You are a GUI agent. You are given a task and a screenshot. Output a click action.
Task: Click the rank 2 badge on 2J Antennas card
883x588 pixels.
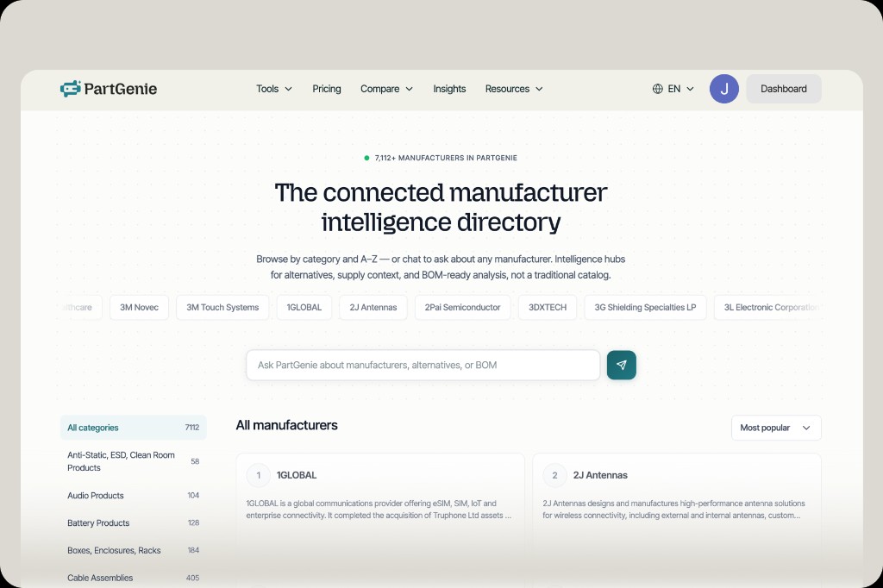tap(554, 475)
